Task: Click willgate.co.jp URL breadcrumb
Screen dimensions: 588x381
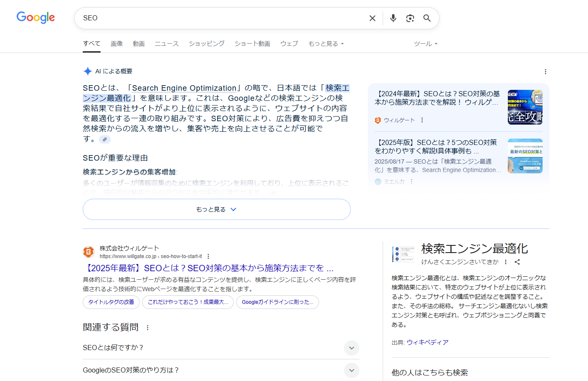Action: [x=151, y=256]
